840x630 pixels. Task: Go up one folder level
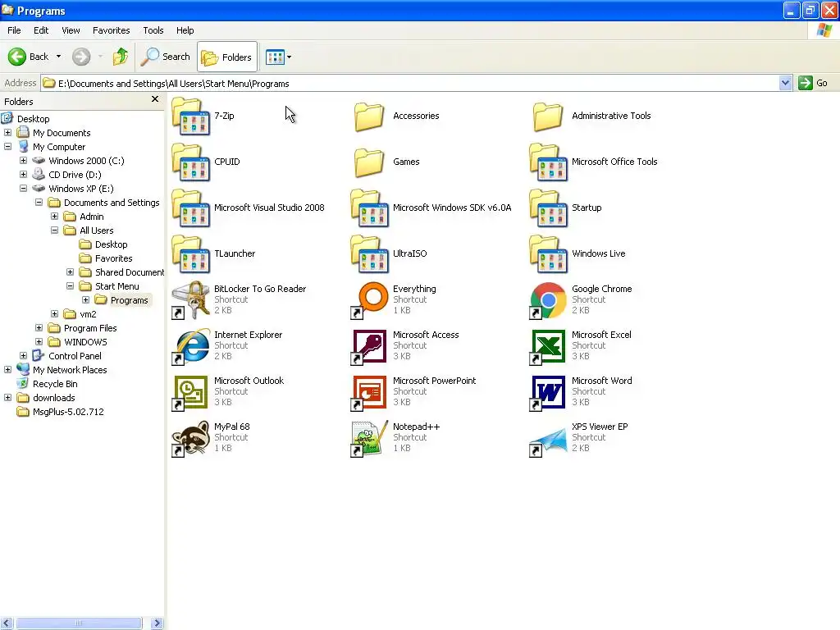[x=121, y=57]
